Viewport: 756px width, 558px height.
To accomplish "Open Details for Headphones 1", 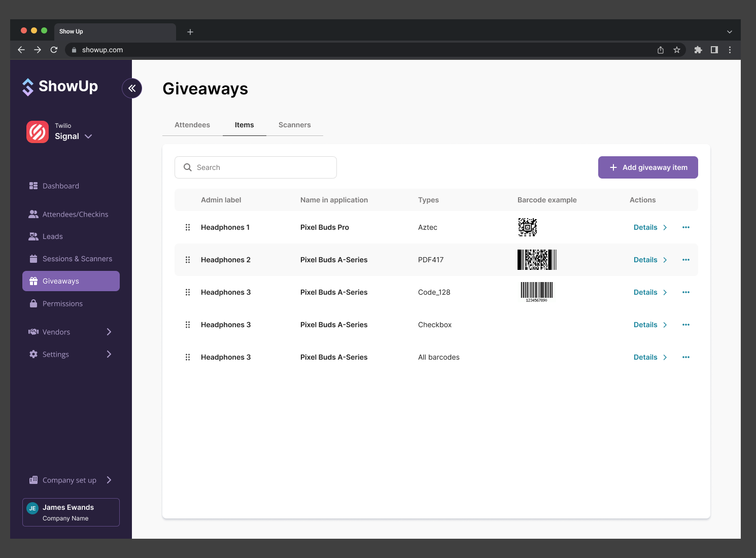I will tap(650, 227).
